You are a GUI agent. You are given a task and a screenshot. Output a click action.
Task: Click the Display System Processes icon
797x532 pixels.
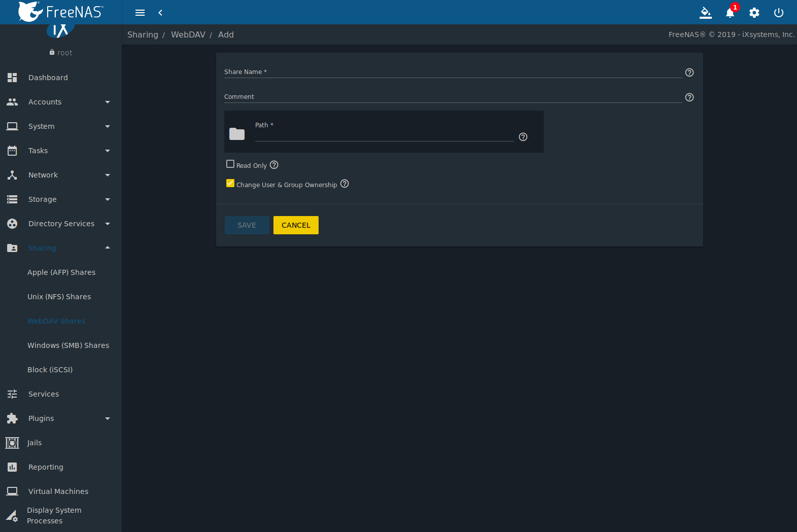12,516
